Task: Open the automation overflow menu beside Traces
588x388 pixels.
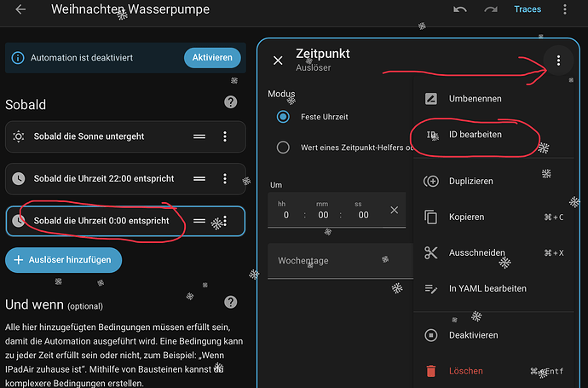Action: [564, 9]
